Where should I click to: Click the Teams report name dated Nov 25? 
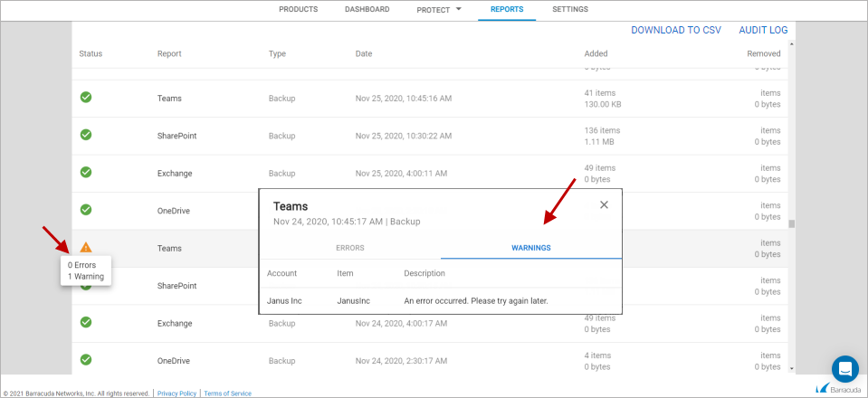[169, 99]
